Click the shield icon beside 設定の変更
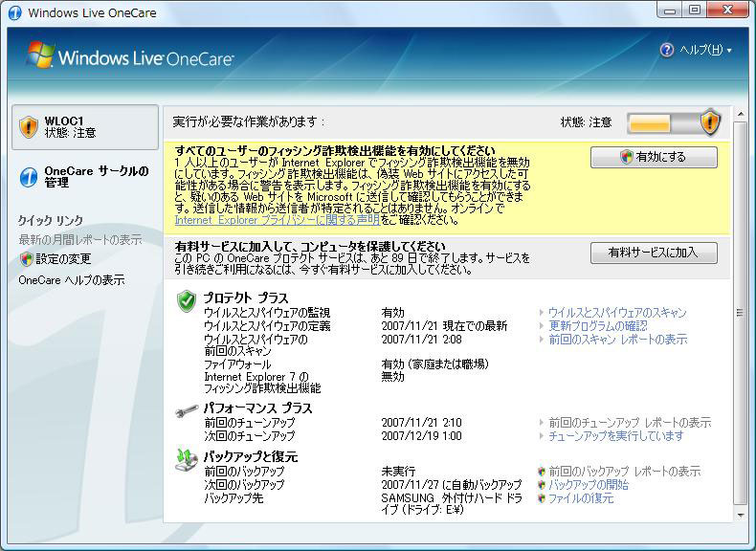 (26, 259)
